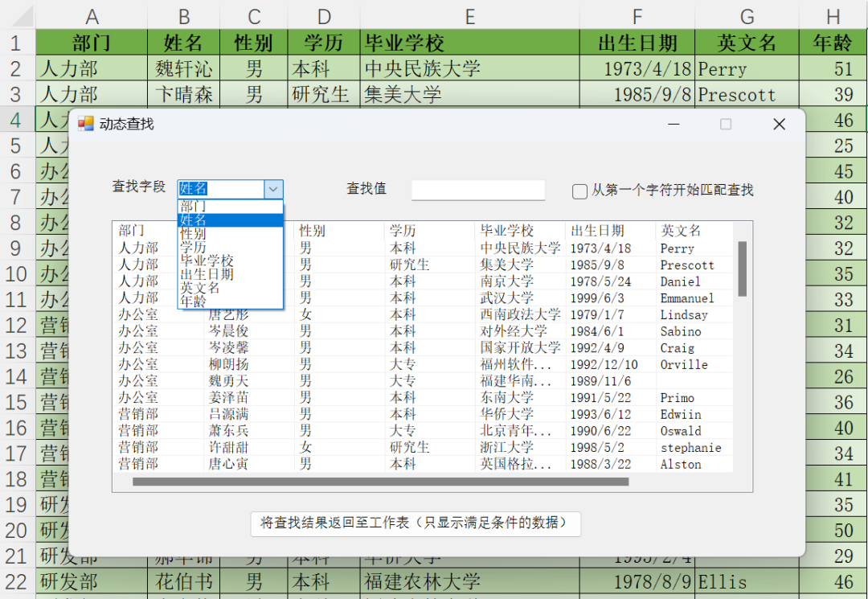Click worksheet cell 福建农林大学
Image resolution: width=868 pixels, height=599 pixels.
click(470, 582)
